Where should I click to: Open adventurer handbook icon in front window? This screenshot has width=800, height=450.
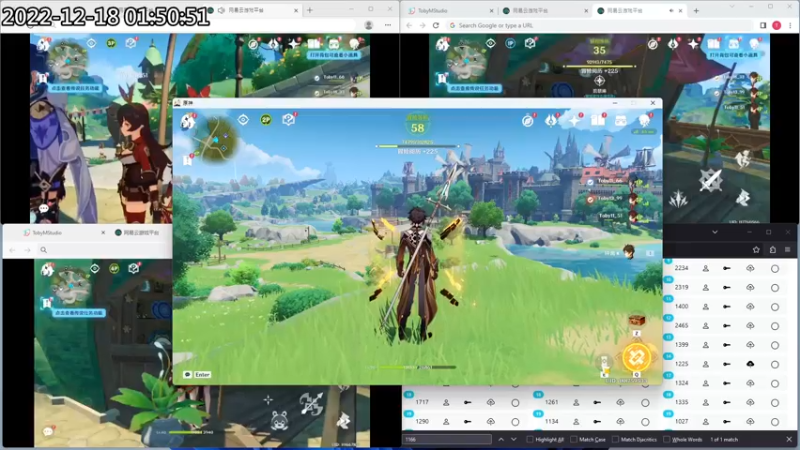tap(597, 120)
